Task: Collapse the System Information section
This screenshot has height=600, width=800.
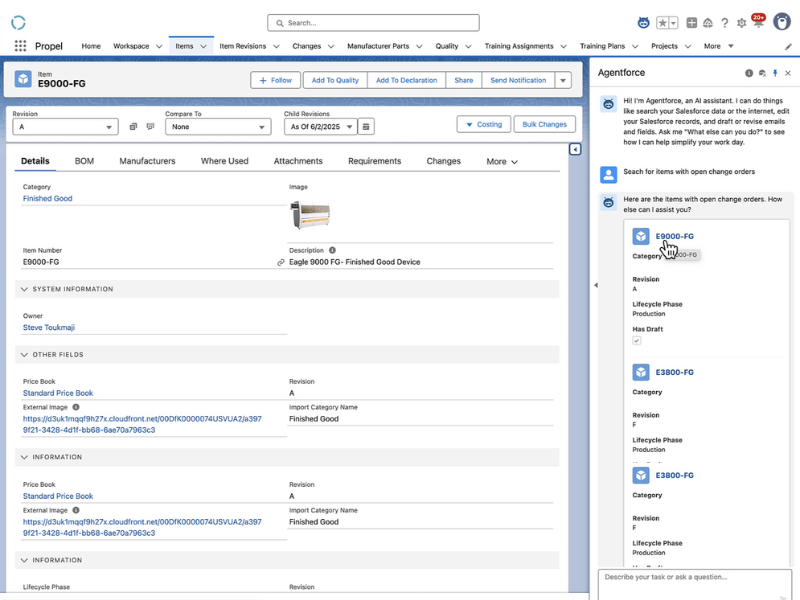Action: [24, 289]
